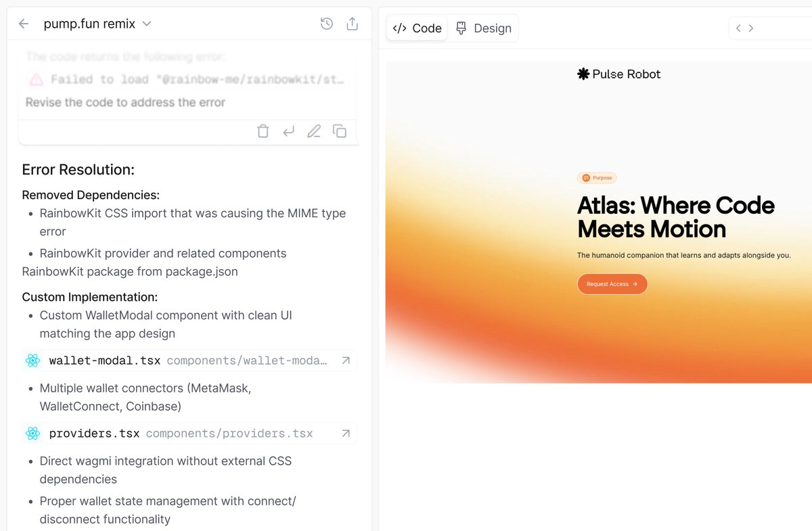Click the 'Error Resolution:' heading

(78, 170)
